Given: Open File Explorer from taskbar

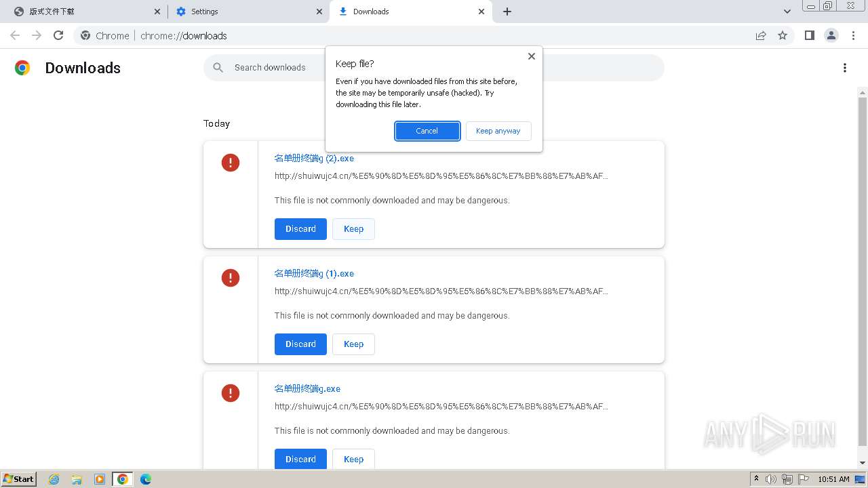Looking at the screenshot, I should coord(77,479).
